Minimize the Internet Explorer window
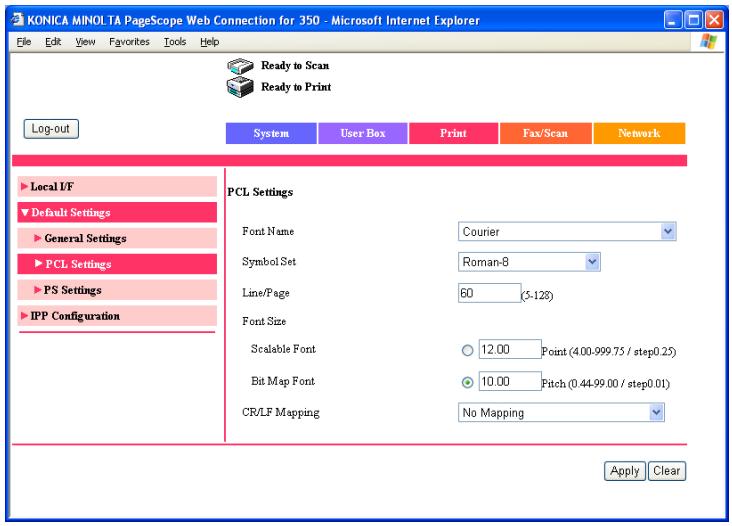The width and height of the screenshot is (732, 526). click(x=673, y=20)
